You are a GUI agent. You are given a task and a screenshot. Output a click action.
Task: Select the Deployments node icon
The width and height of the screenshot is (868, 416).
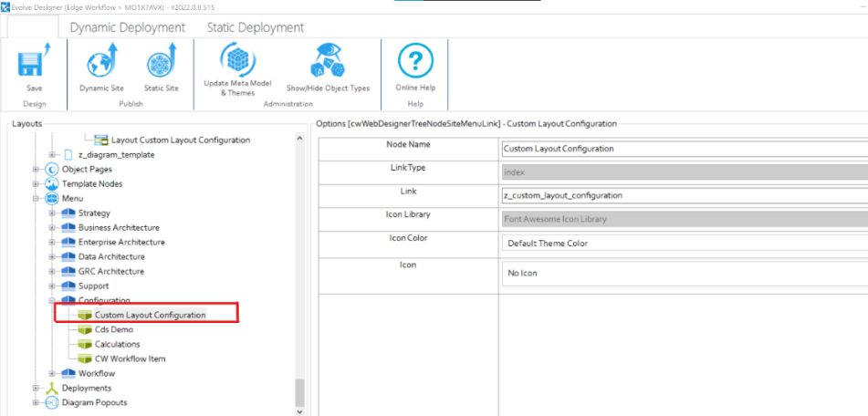tap(52, 388)
